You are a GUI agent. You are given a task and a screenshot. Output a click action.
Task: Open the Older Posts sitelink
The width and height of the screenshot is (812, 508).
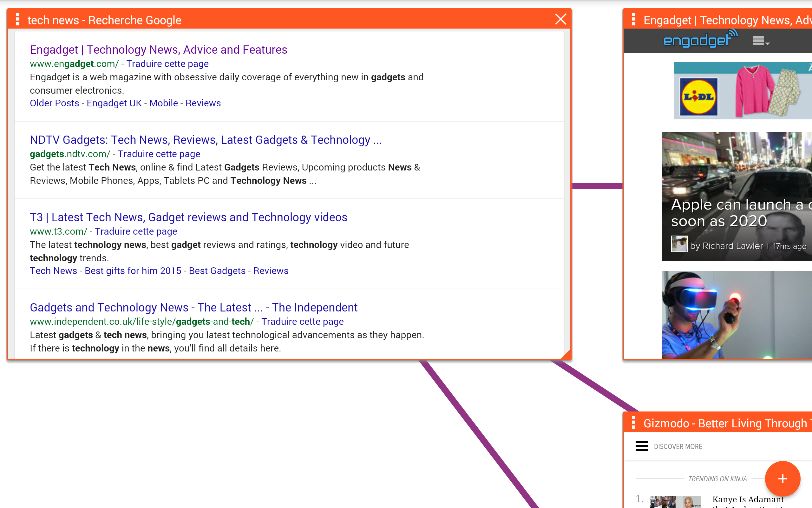[54, 103]
